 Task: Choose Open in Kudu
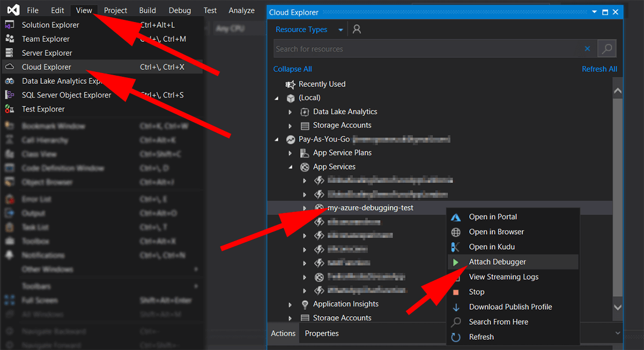point(513,247)
